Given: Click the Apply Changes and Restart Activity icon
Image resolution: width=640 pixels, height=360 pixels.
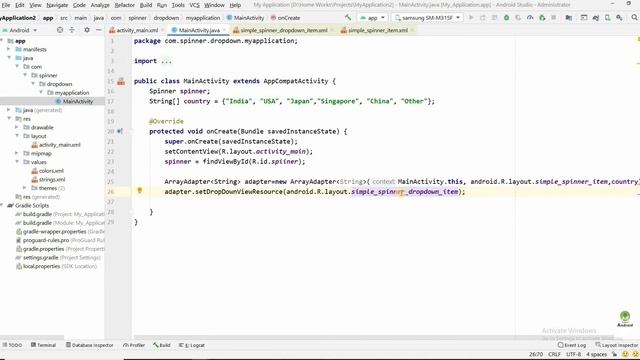Looking at the screenshot, I should [483, 18].
